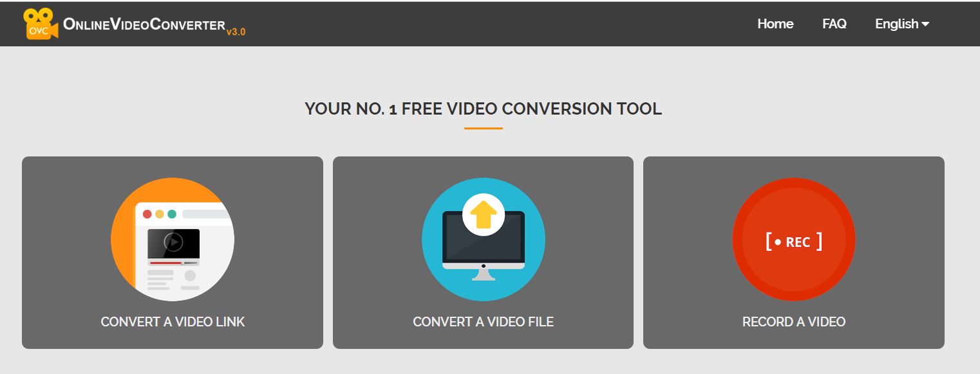Click the play button in video illustration
The width and height of the screenshot is (980, 374).
pos(173,242)
